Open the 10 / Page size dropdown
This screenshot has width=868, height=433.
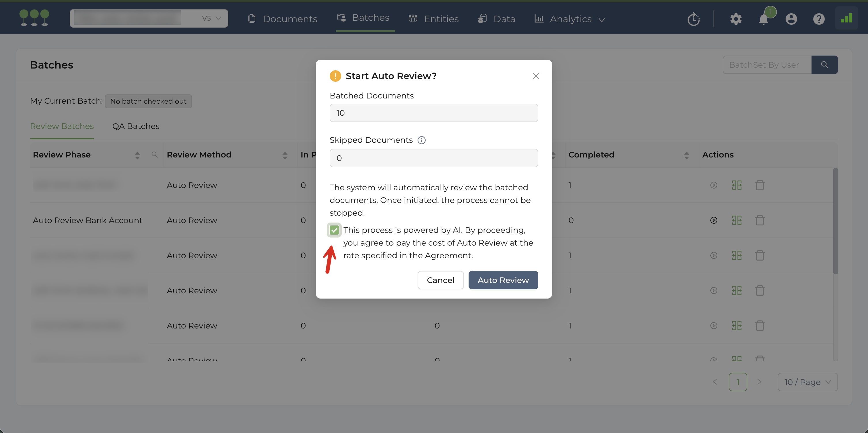807,382
